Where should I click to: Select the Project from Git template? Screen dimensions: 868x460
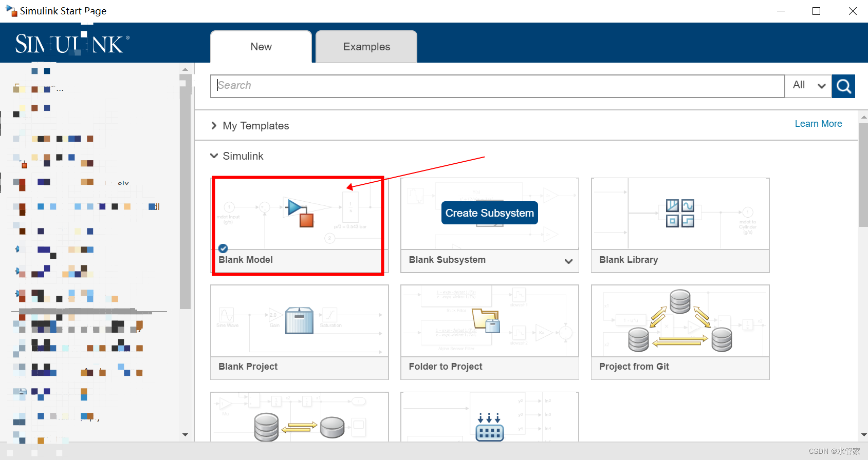(x=680, y=332)
